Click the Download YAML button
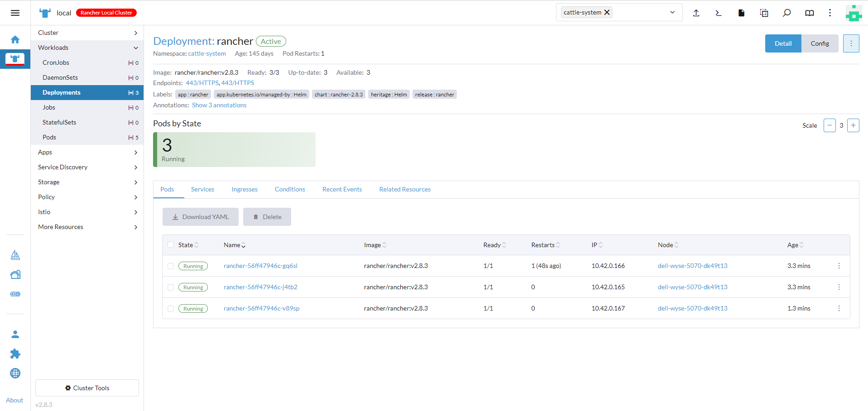 (201, 217)
